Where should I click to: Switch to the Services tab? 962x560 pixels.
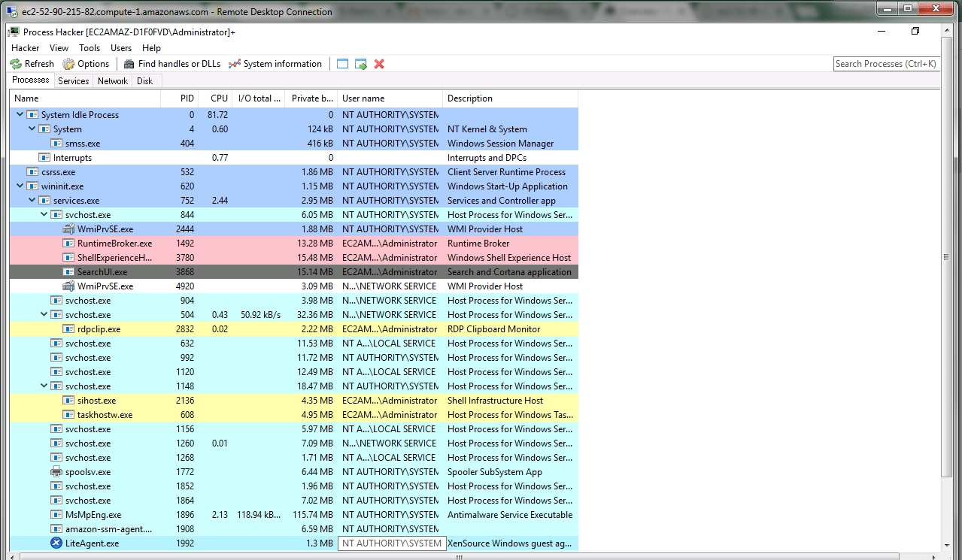pyautogui.click(x=73, y=81)
